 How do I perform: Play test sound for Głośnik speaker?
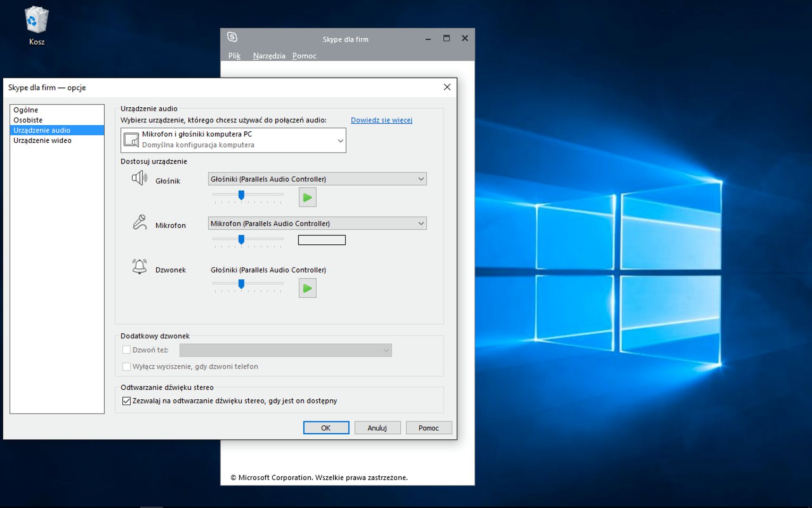(307, 198)
